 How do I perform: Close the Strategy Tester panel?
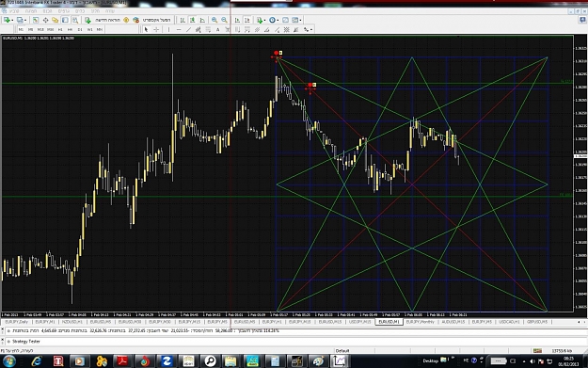[x=2, y=339]
